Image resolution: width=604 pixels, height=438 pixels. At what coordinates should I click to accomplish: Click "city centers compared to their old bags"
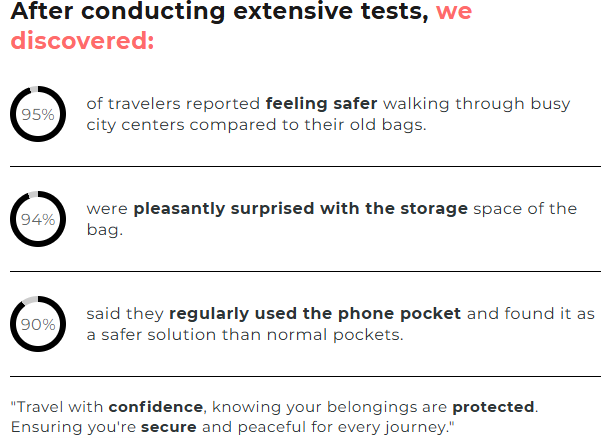[x=256, y=125]
